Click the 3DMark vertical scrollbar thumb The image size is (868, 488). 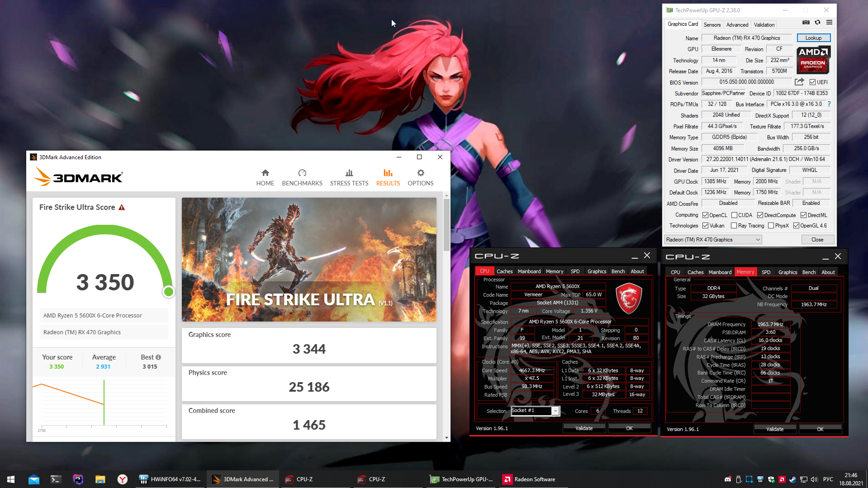point(447,225)
